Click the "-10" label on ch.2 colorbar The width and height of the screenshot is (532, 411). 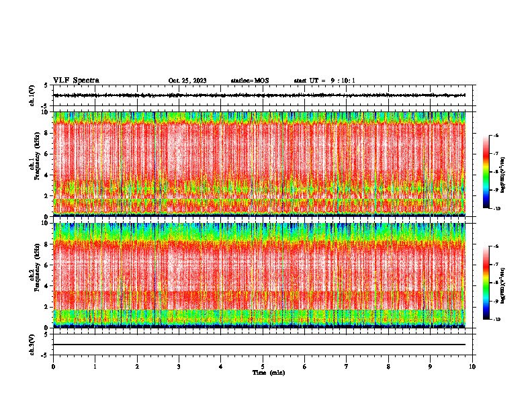pyautogui.click(x=496, y=320)
